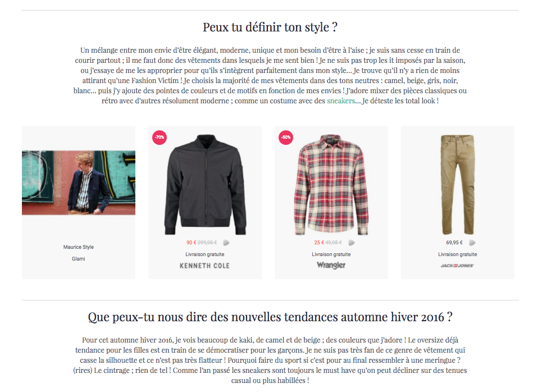Click the -70% discount badge
The height and width of the screenshot is (392, 533).
point(160,138)
